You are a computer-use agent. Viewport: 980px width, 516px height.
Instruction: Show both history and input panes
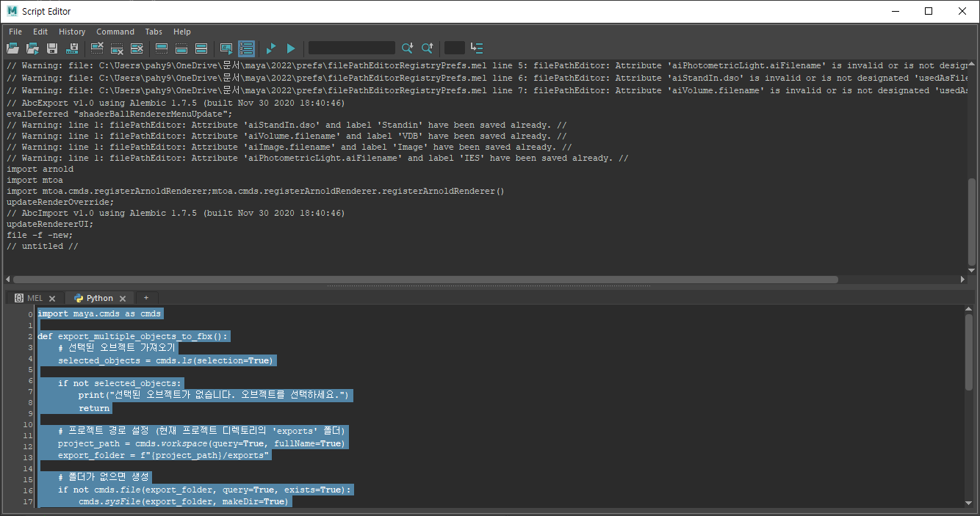[201, 48]
